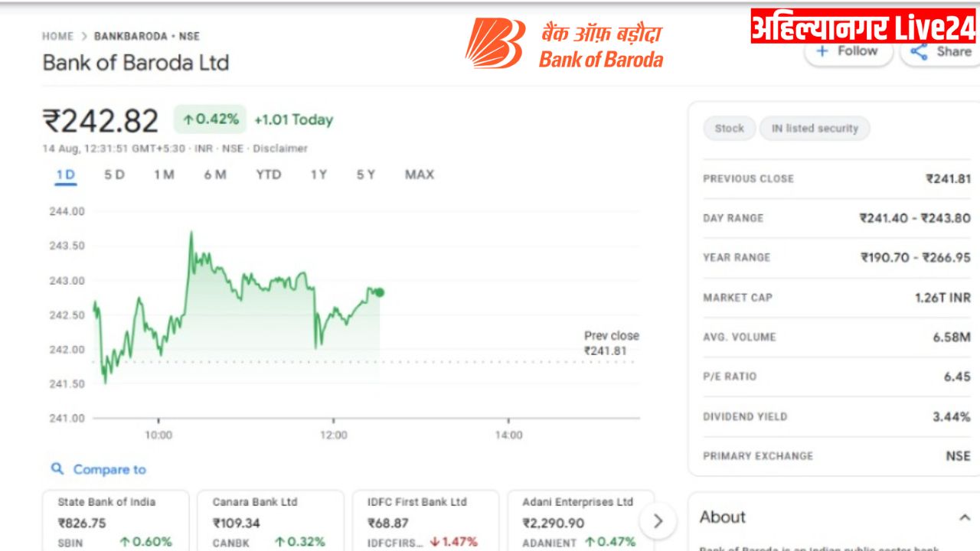The height and width of the screenshot is (551, 980).
Task: Select the YTD chart range
Action: (x=269, y=174)
